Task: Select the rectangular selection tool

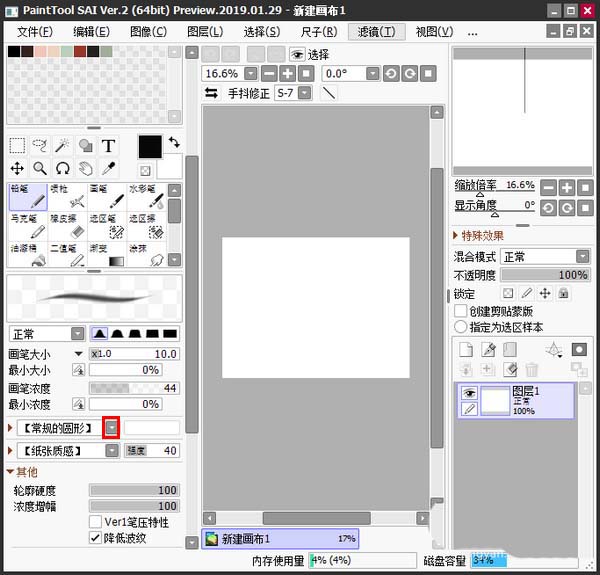Action: [17, 146]
